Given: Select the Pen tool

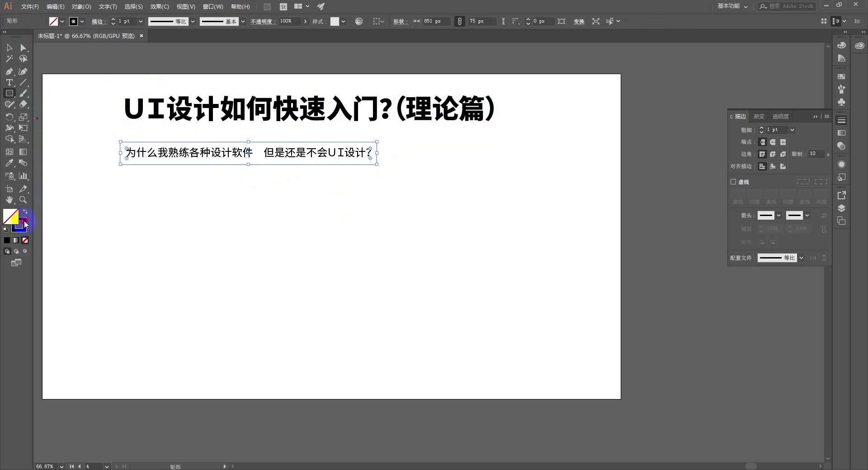Looking at the screenshot, I should [9, 71].
